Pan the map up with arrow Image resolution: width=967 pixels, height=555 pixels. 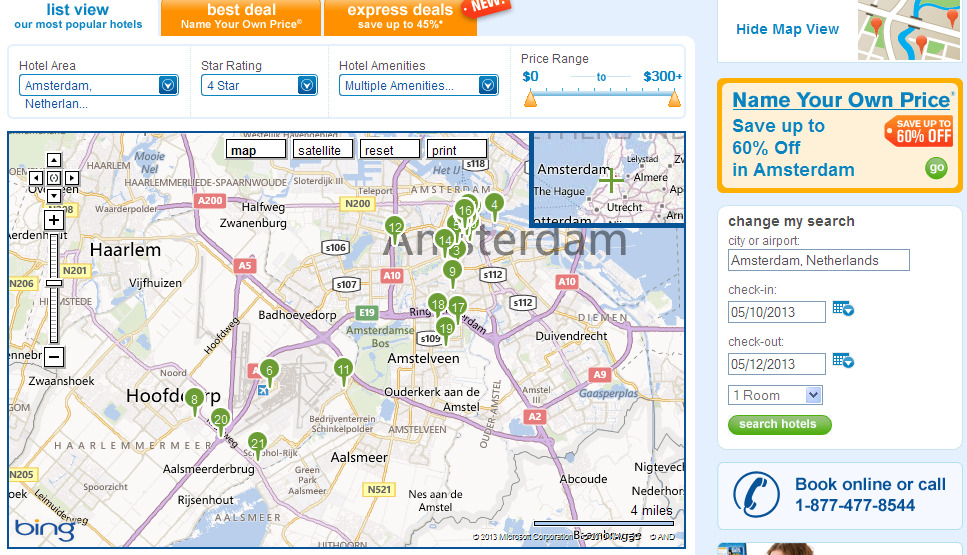pos(54,160)
